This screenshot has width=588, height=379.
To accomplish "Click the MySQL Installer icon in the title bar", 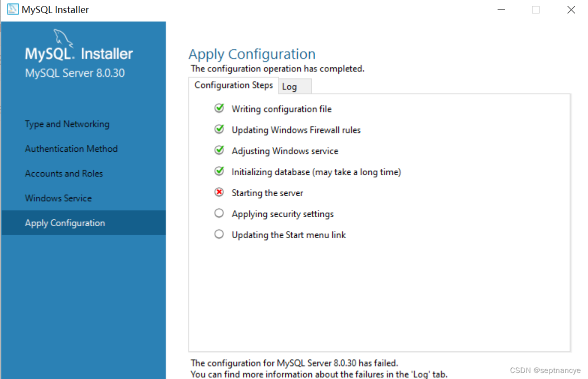I will pos(12,9).
